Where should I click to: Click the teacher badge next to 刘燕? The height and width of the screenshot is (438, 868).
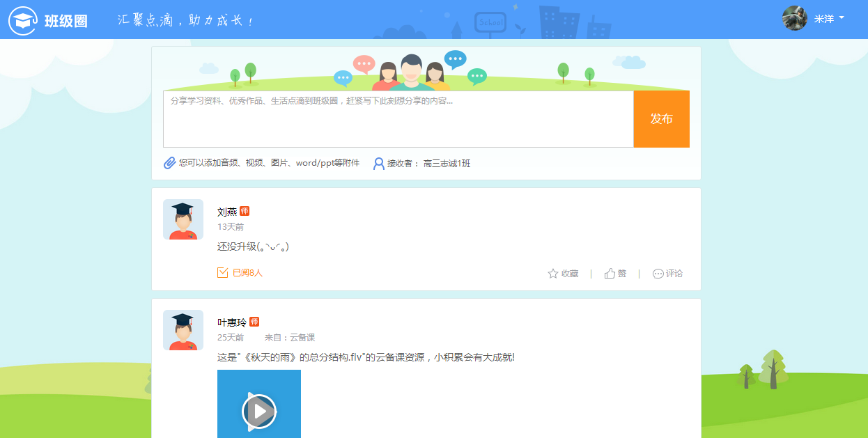pyautogui.click(x=245, y=211)
